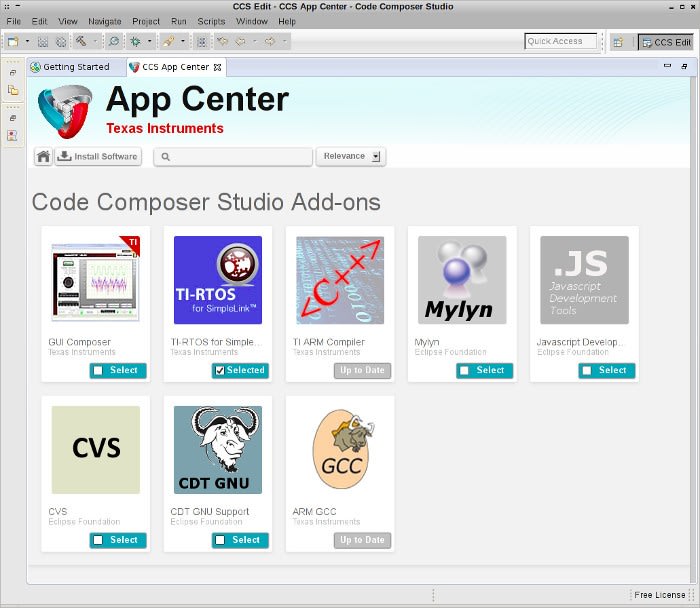Image resolution: width=700 pixels, height=608 pixels.
Task: Click the grid toolbar icon after the pencil
Action: tap(202, 42)
